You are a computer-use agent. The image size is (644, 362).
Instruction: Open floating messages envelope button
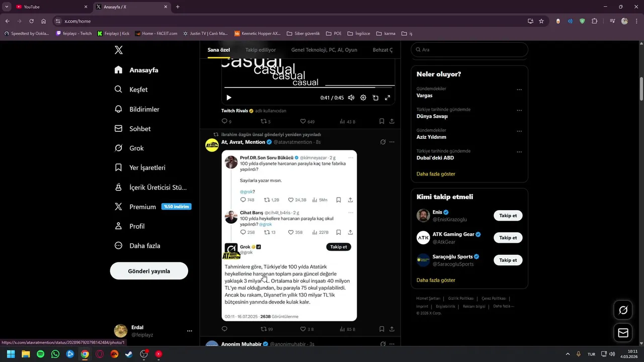[x=623, y=333]
